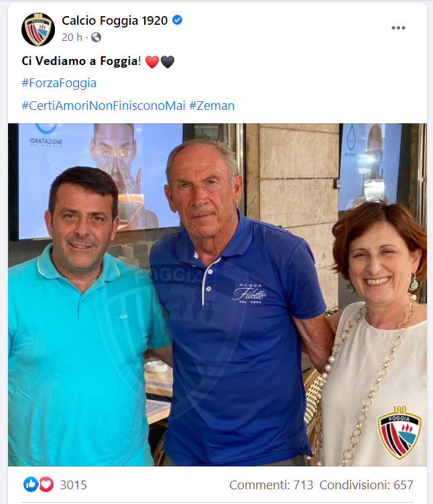The width and height of the screenshot is (433, 504).
Task: View the 3015 reactions list
Action: pyautogui.click(x=74, y=485)
